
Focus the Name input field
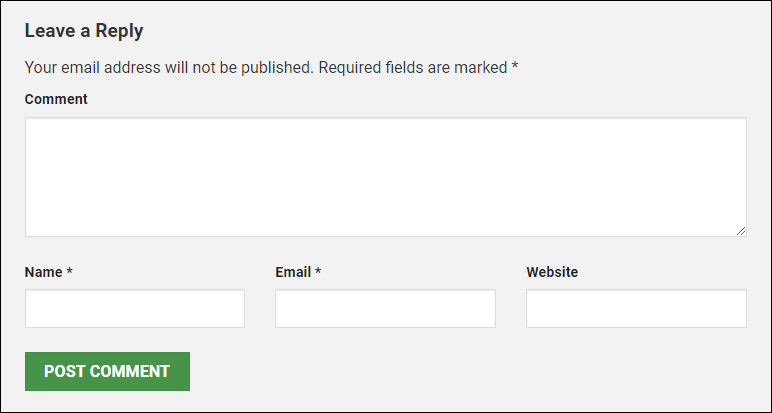tap(135, 309)
